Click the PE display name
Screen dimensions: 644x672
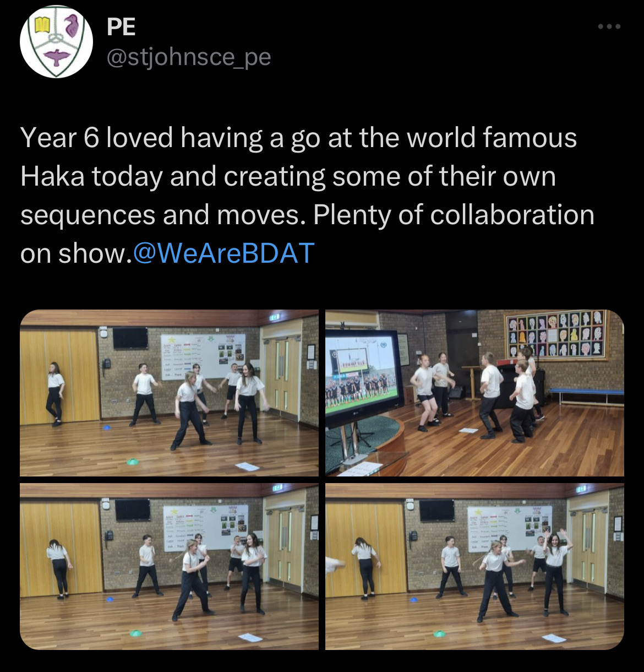(121, 26)
